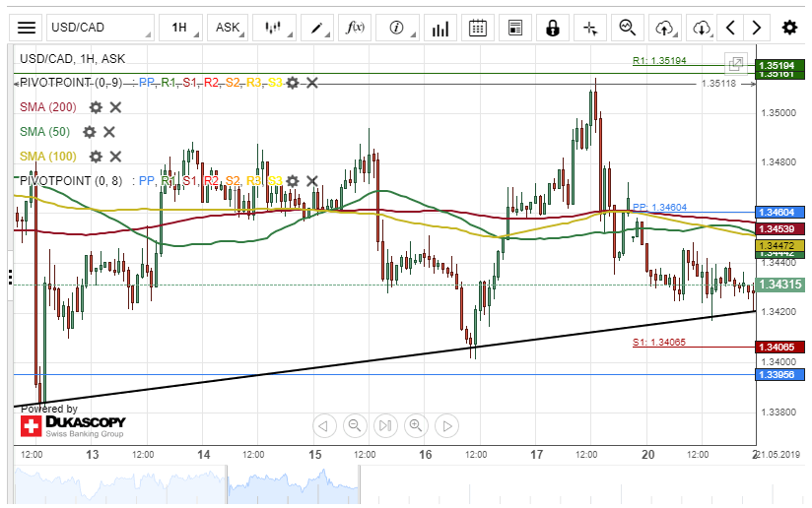Toggle the volume bars icon
Viewport: 812px width, 508px height.
[x=440, y=28]
